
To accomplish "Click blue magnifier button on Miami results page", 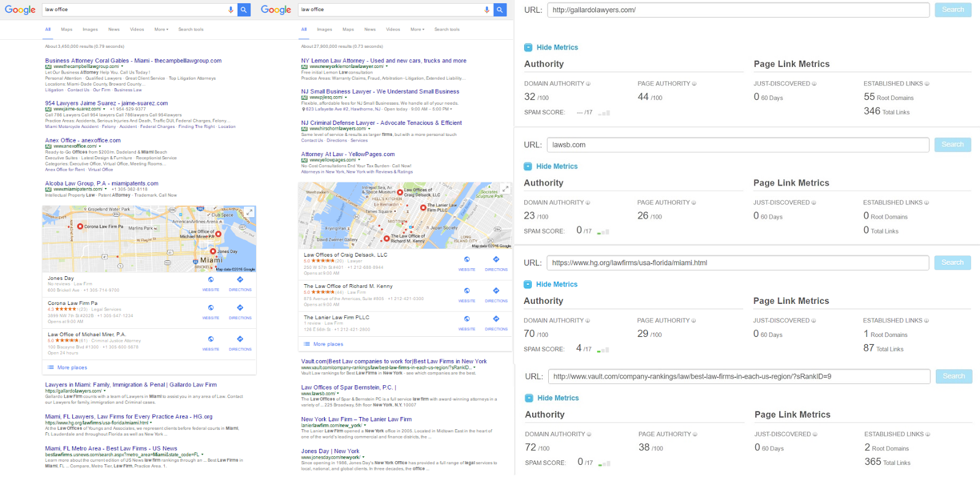I will pyautogui.click(x=244, y=10).
